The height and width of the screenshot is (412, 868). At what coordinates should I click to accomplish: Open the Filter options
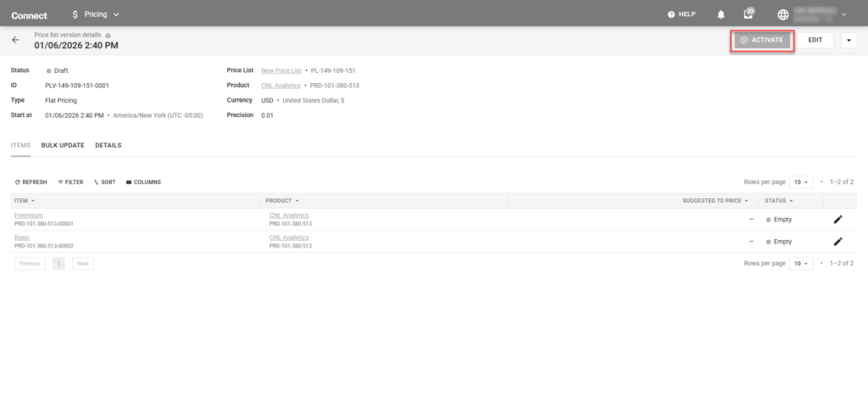pyautogui.click(x=70, y=182)
